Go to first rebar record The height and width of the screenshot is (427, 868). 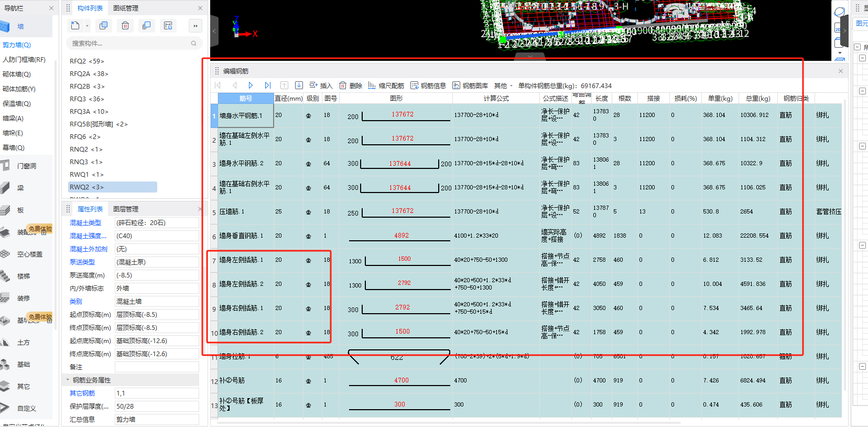click(218, 85)
